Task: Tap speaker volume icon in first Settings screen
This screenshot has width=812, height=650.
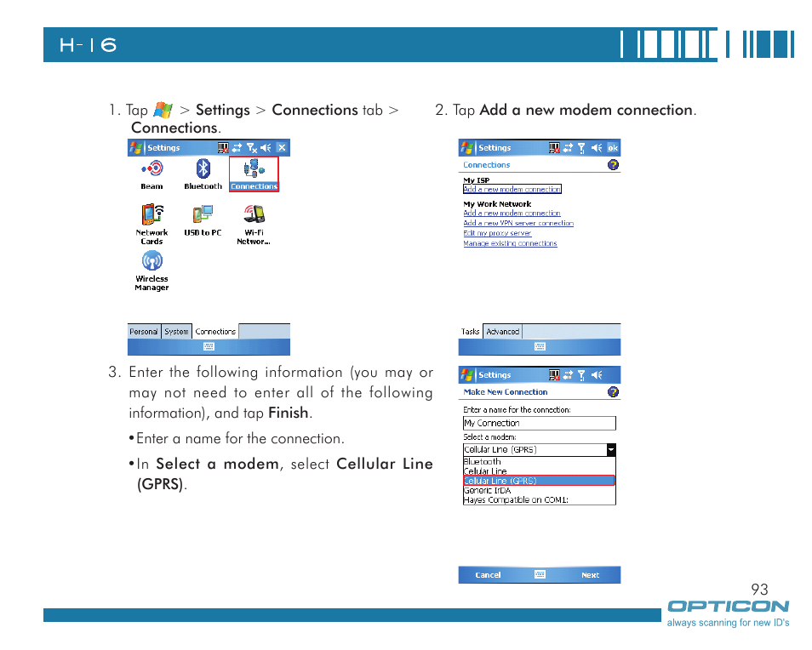Action: point(266,148)
